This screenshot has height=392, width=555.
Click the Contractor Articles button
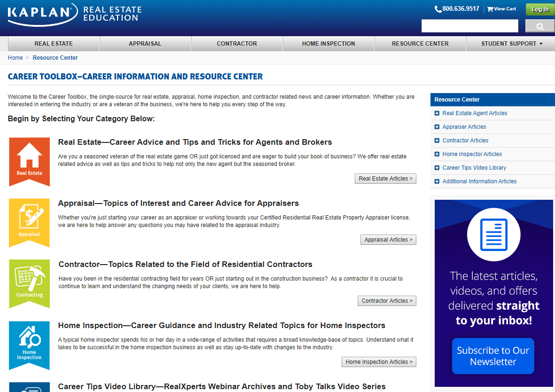pyautogui.click(x=387, y=301)
